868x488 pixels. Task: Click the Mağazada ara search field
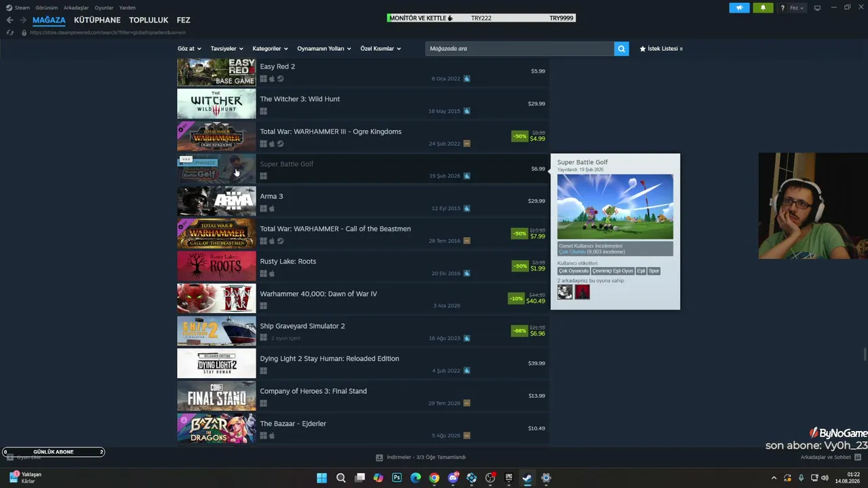tap(519, 49)
